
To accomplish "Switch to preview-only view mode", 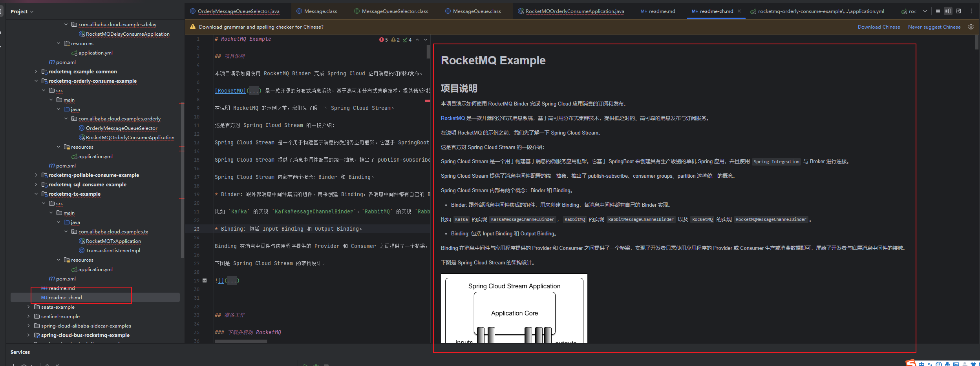I will coord(958,11).
